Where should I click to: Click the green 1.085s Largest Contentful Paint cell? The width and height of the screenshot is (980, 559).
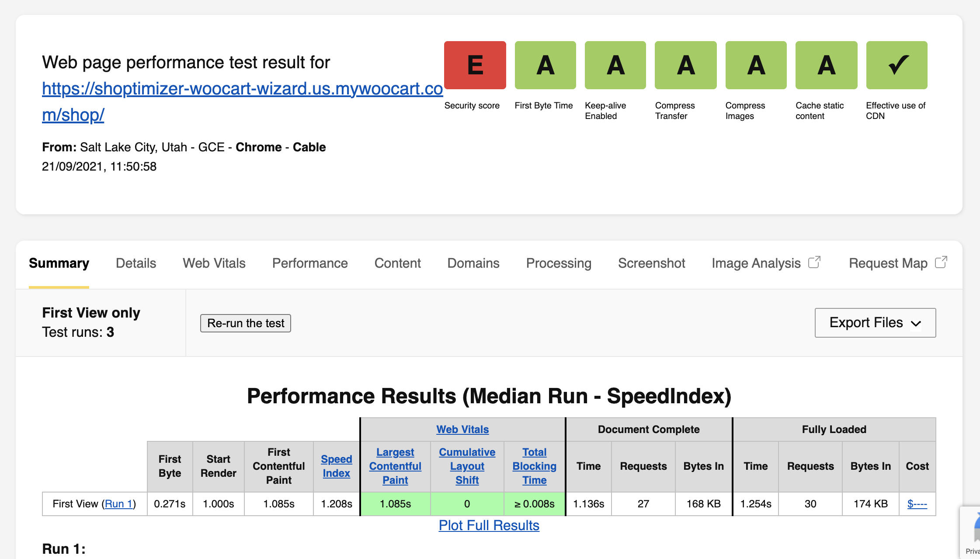coord(395,504)
